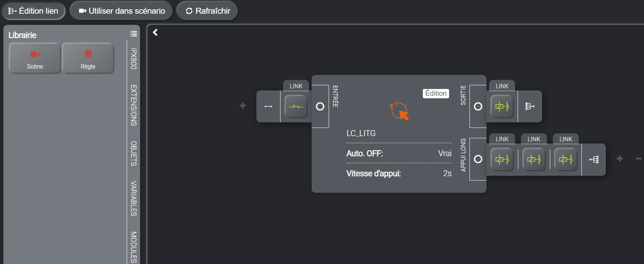Image resolution: width=644 pixels, height=264 pixels.
Task: Click the switch icon on the ENTRÉE link
Action: click(296, 106)
